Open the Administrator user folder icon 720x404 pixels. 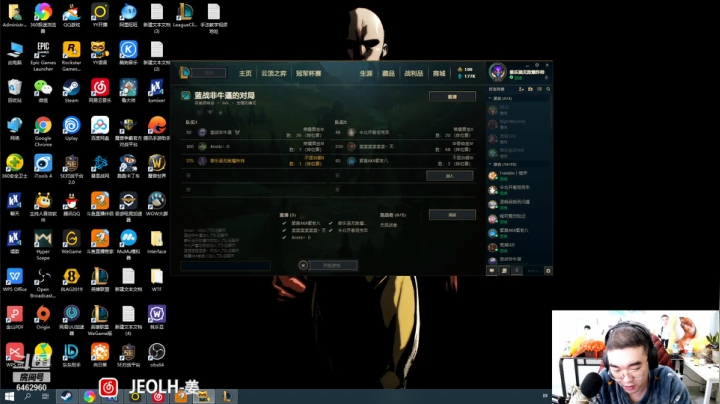[x=14, y=15]
